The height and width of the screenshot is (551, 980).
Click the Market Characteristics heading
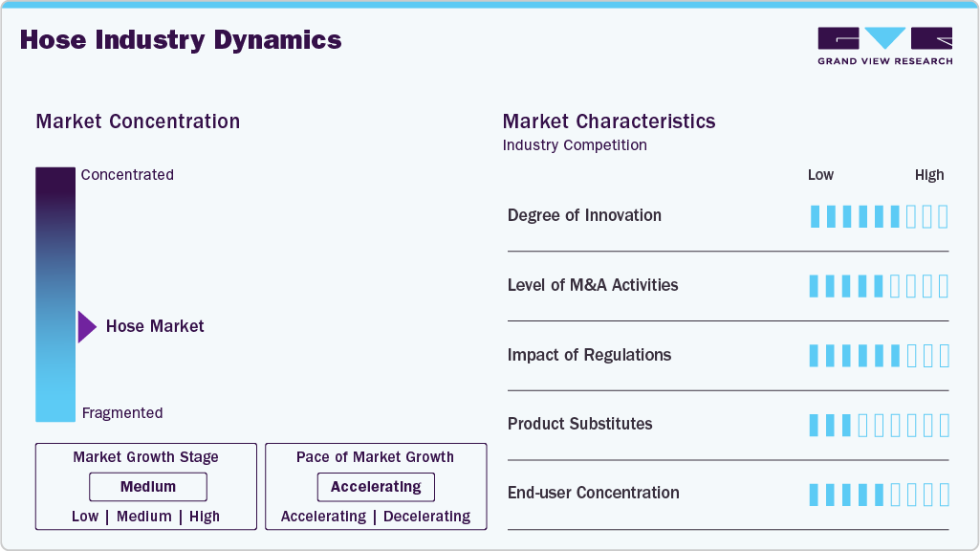pyautogui.click(x=609, y=121)
